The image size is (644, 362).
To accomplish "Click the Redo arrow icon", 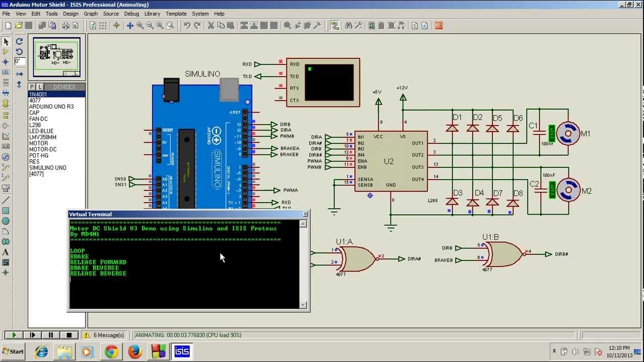I will pyautogui.click(x=197, y=26).
